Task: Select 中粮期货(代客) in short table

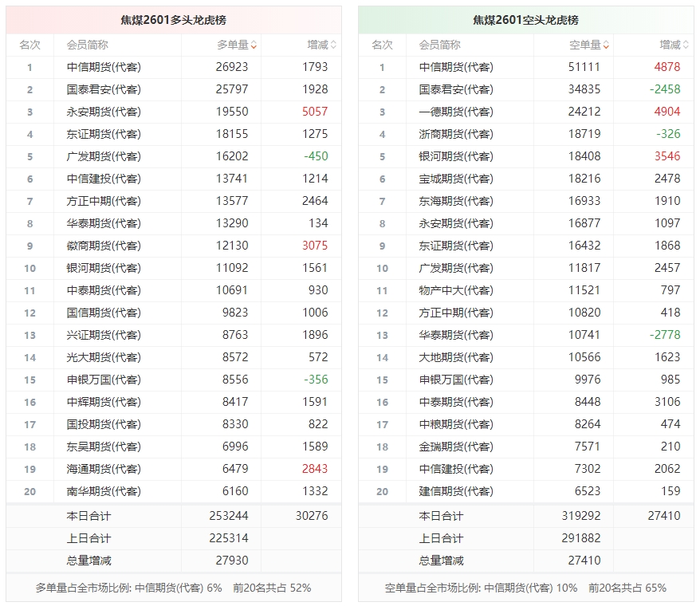Action: coord(456,424)
